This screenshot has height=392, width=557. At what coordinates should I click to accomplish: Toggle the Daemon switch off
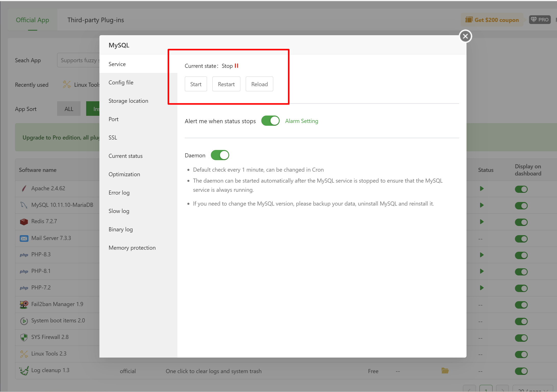click(220, 155)
